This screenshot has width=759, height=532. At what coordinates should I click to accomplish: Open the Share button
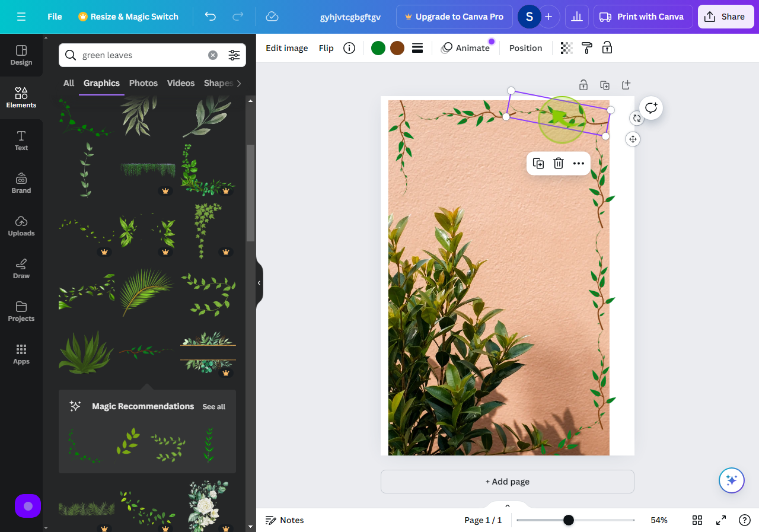pyautogui.click(x=725, y=17)
